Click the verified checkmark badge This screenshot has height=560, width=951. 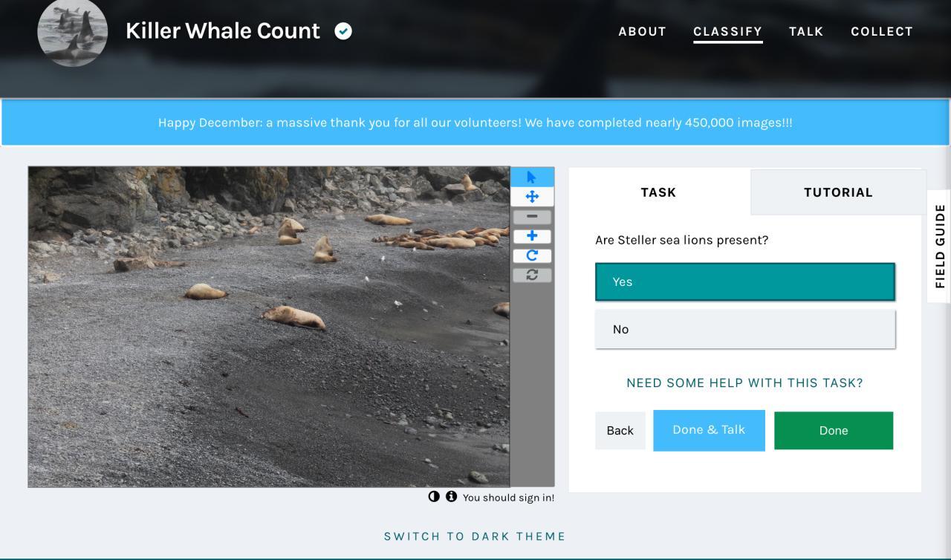pyautogui.click(x=343, y=31)
